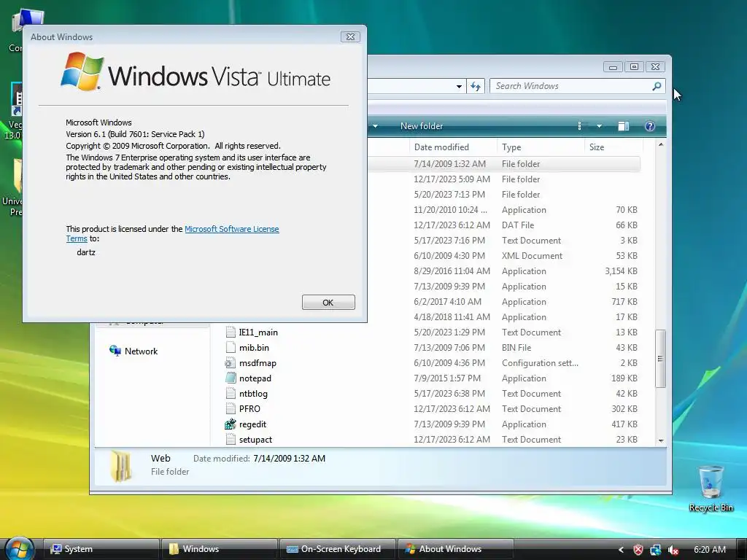
Task: Click OK in About Windows dialog
Action: click(328, 303)
